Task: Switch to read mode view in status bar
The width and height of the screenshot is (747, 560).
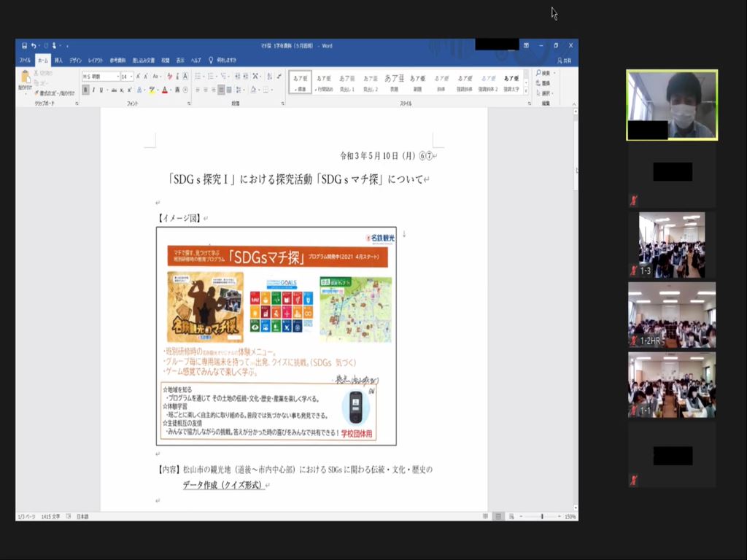Action: [485, 516]
